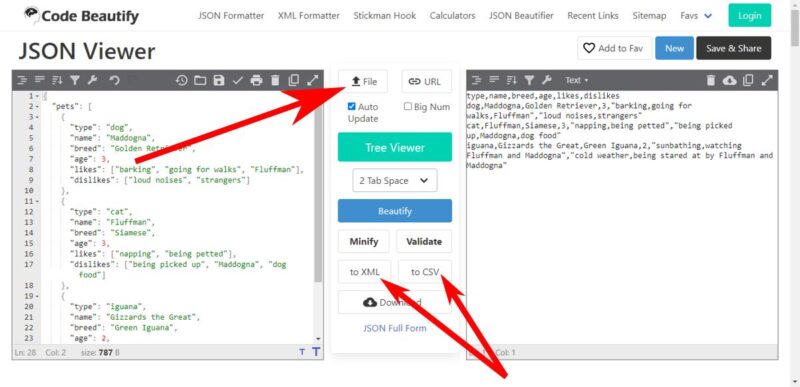This screenshot has height=387, width=800.
Task: Click the sort icon in left editor toolbar
Action: [x=57, y=80]
